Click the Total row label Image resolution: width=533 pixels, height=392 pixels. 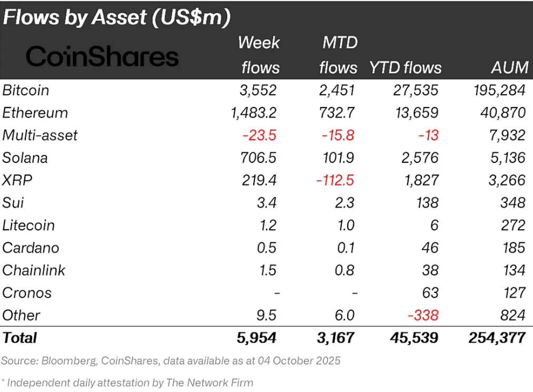point(20,338)
